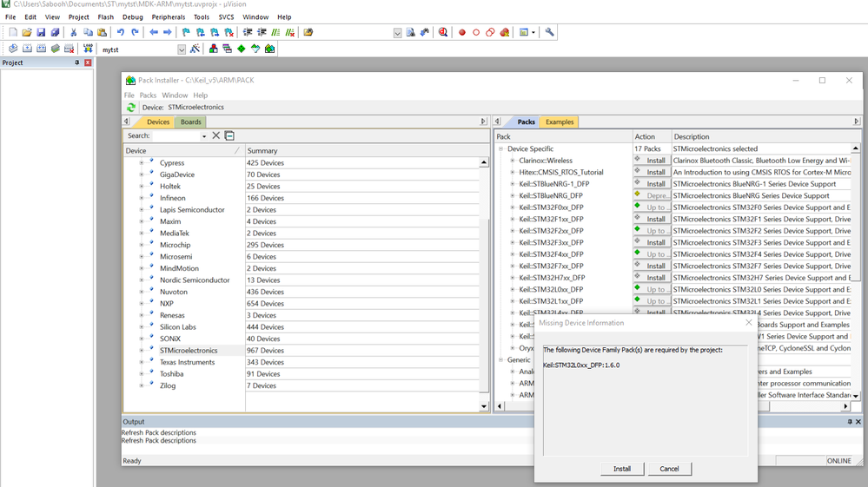Comment out the selected lines
The height and width of the screenshot is (487, 868).
pos(275,33)
